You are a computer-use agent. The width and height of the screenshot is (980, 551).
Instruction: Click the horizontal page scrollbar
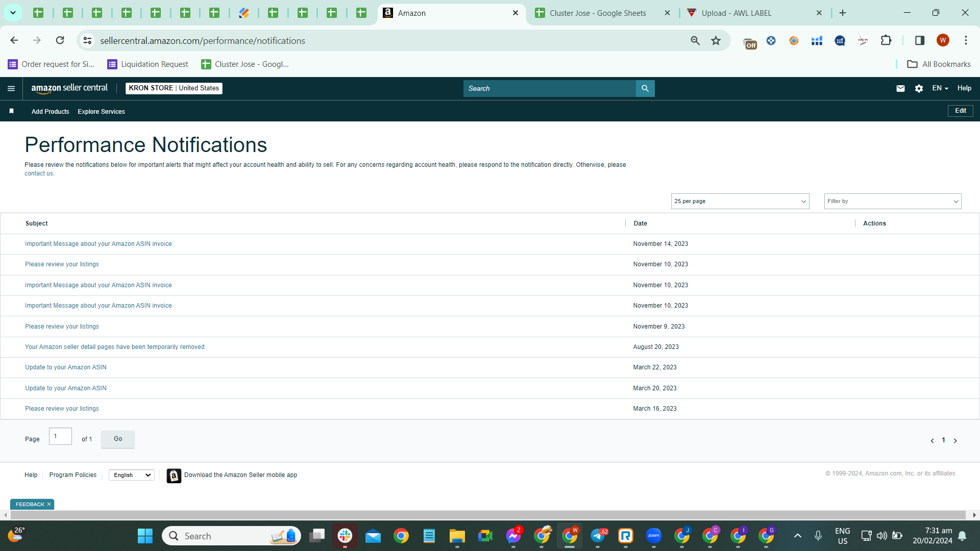click(488, 515)
